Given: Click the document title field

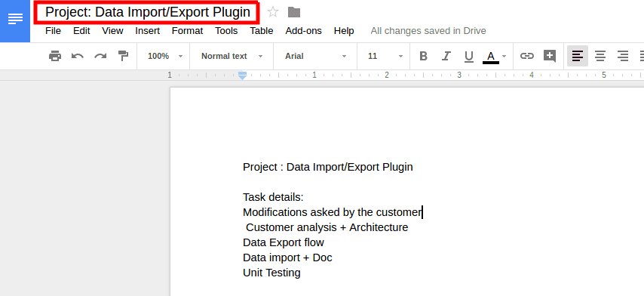Looking at the screenshot, I should click(148, 12).
